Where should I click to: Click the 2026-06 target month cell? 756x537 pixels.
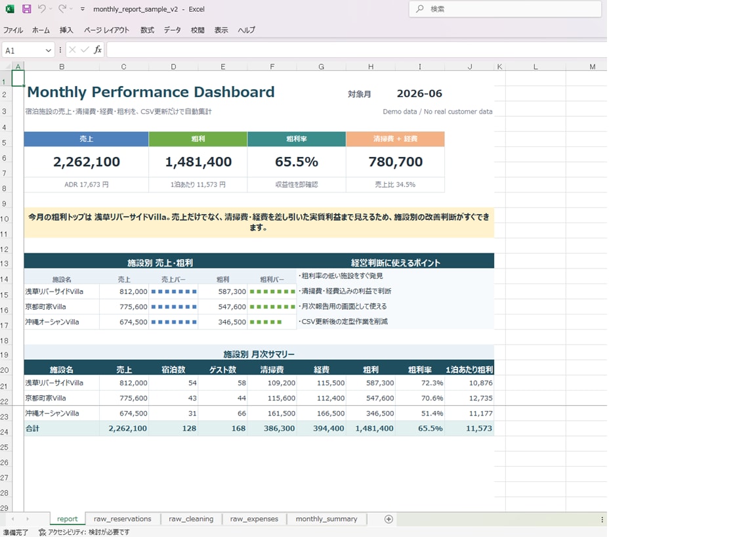[419, 94]
